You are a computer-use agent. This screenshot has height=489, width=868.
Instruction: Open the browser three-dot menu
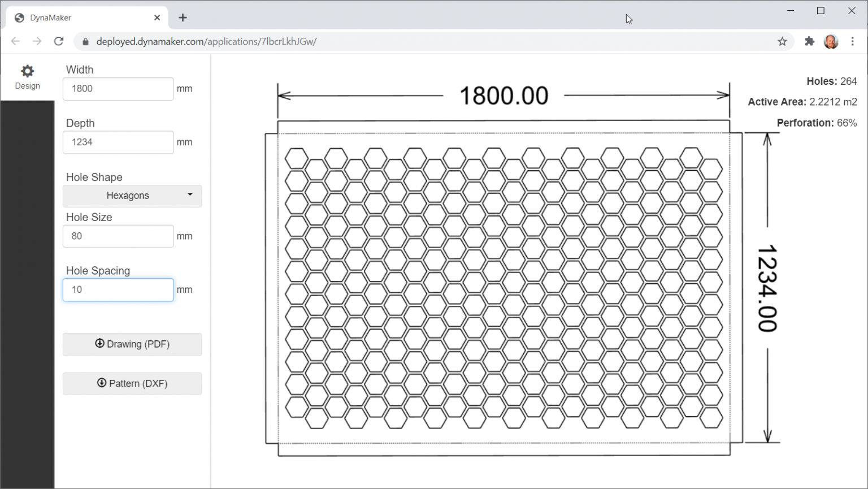tap(853, 41)
